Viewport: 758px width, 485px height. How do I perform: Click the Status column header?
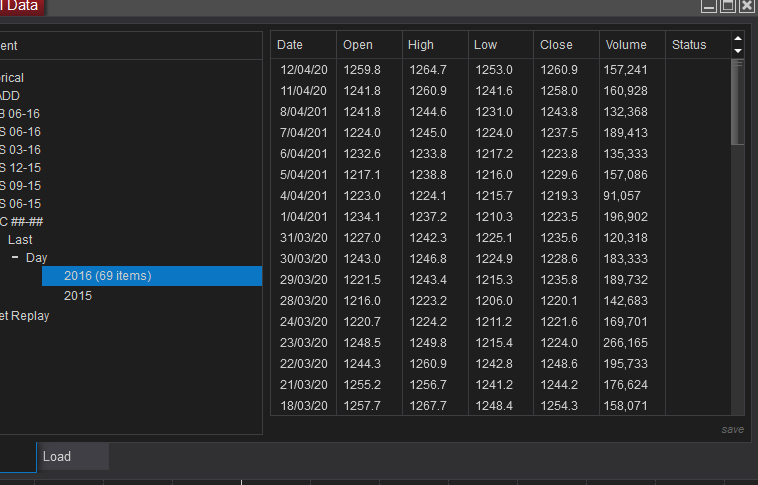[x=689, y=45]
